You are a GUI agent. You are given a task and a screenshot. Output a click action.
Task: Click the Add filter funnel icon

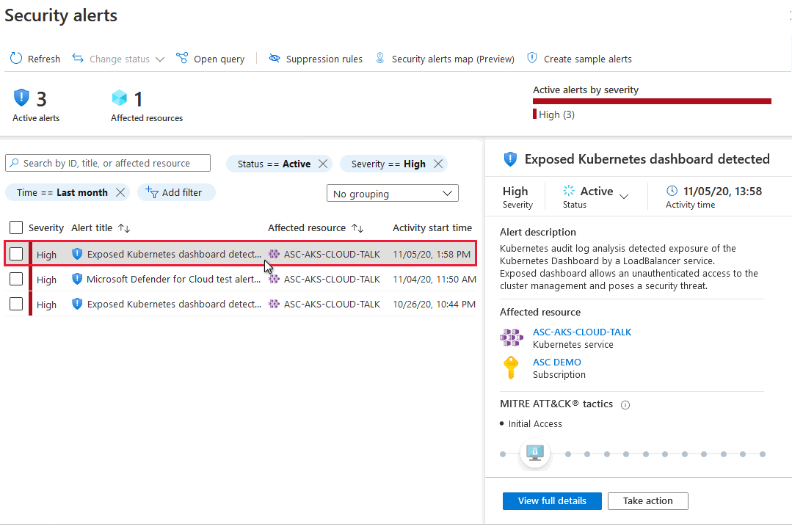pyautogui.click(x=151, y=192)
